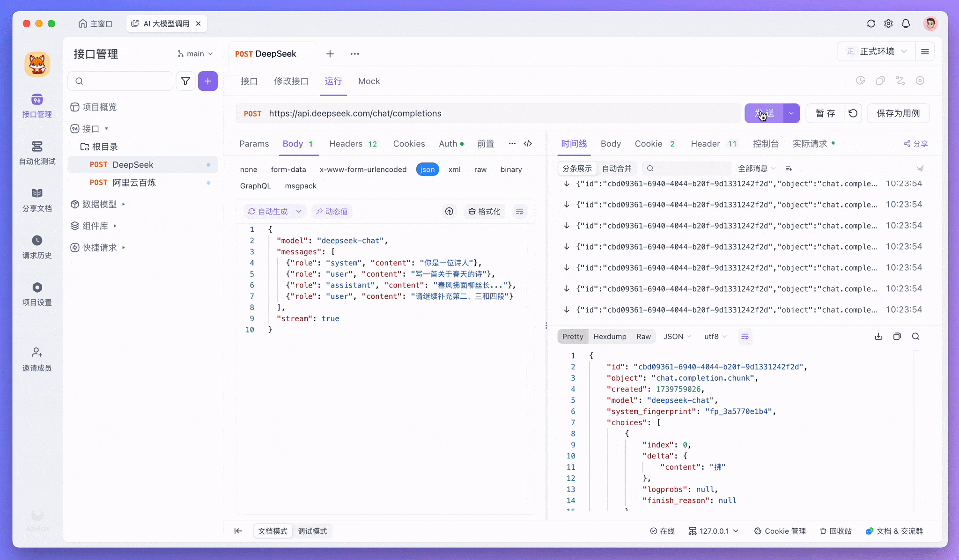The image size is (959, 560).
Task: Switch to 调试模式 at the bottom
Action: pos(312,531)
